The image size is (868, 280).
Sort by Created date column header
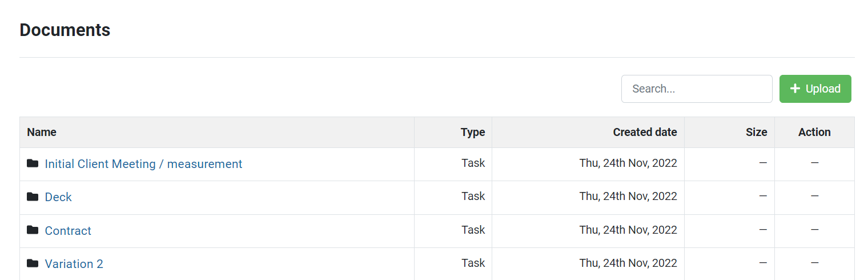(x=645, y=132)
